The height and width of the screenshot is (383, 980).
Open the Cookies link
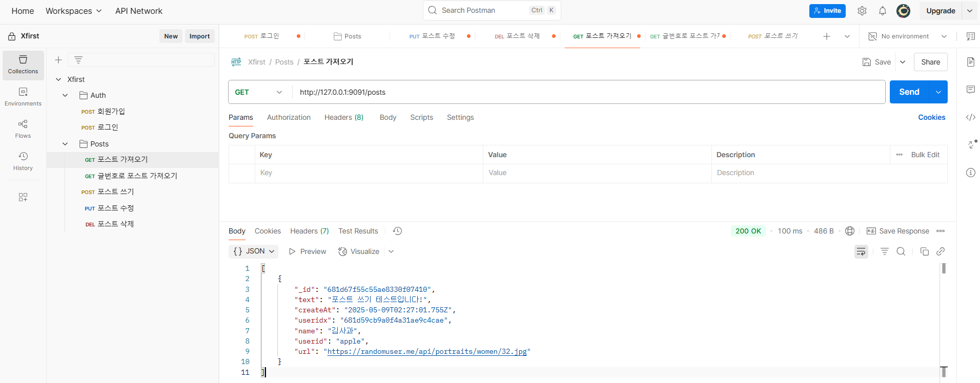(x=932, y=117)
